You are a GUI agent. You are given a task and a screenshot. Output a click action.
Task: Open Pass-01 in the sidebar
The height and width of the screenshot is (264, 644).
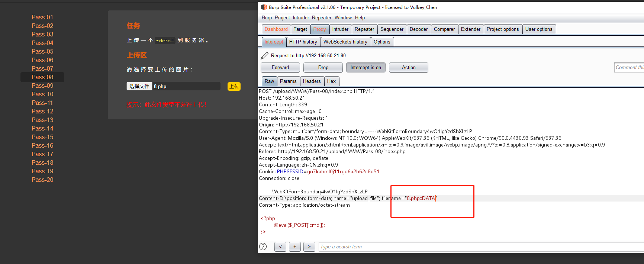(x=42, y=17)
